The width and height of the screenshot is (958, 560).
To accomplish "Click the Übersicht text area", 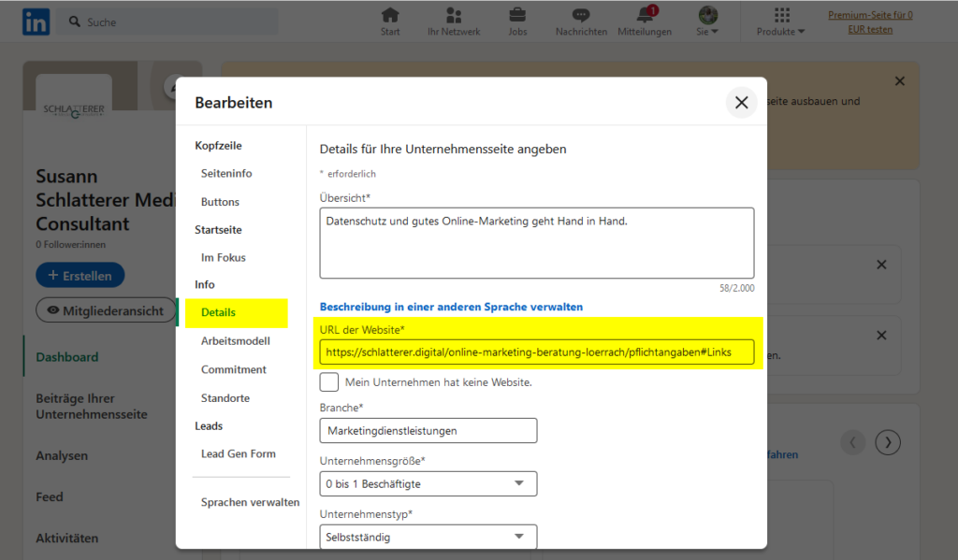I will click(x=536, y=243).
